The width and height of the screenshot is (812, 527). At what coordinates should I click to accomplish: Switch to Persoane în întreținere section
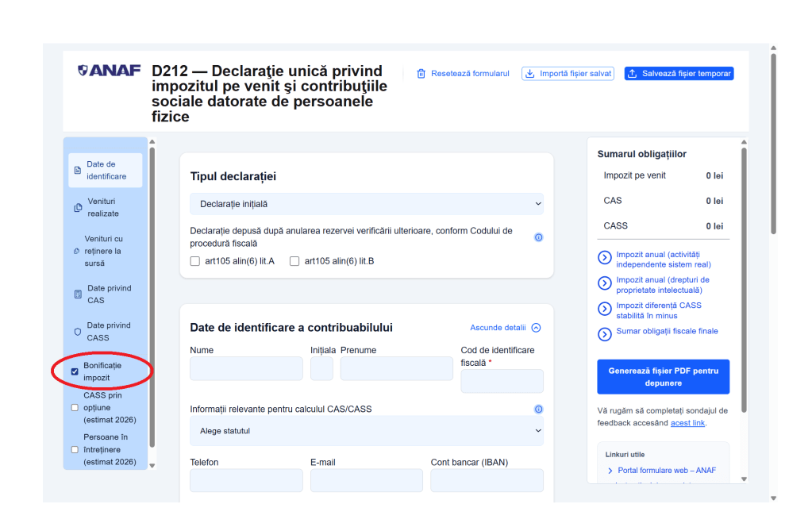[74, 449]
